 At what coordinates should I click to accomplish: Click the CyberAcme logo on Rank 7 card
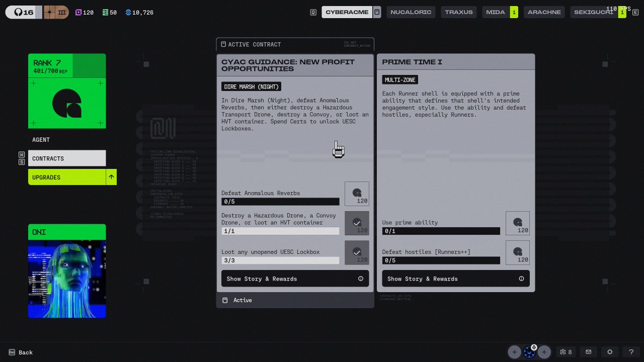[67, 103]
